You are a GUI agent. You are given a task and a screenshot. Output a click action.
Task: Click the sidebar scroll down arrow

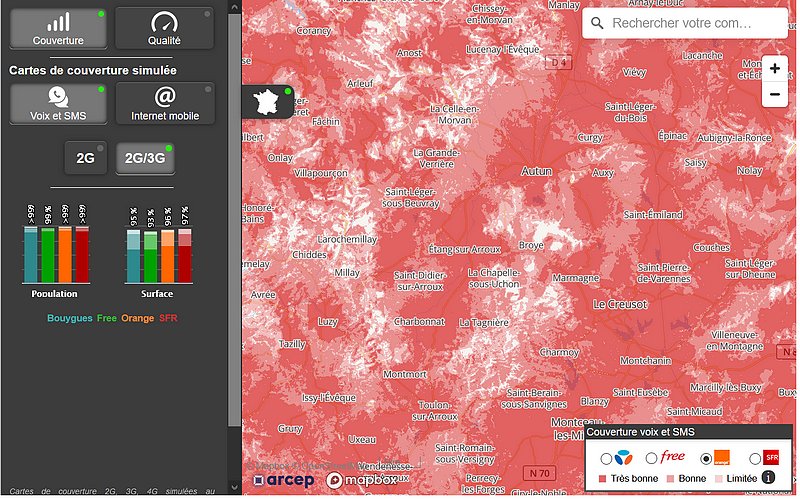[234, 487]
